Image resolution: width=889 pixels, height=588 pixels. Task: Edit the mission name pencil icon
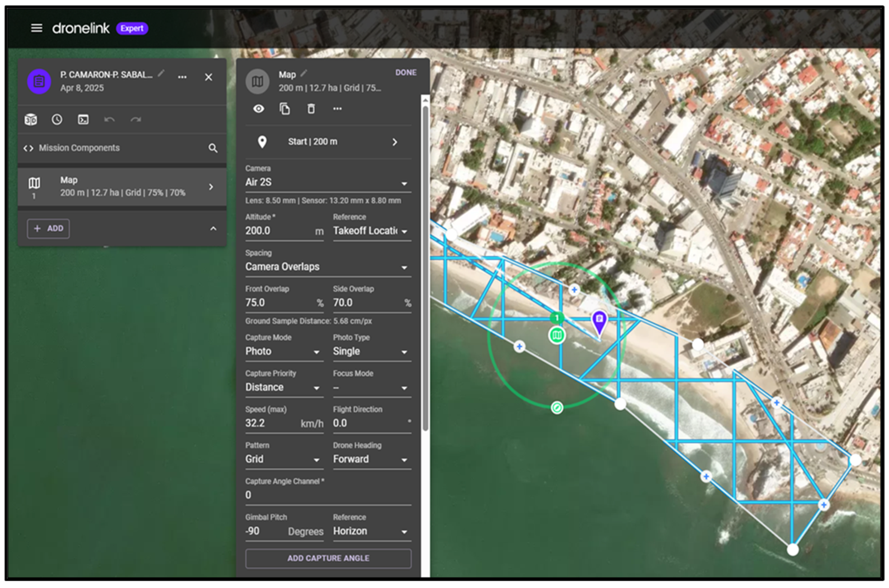[161, 74]
